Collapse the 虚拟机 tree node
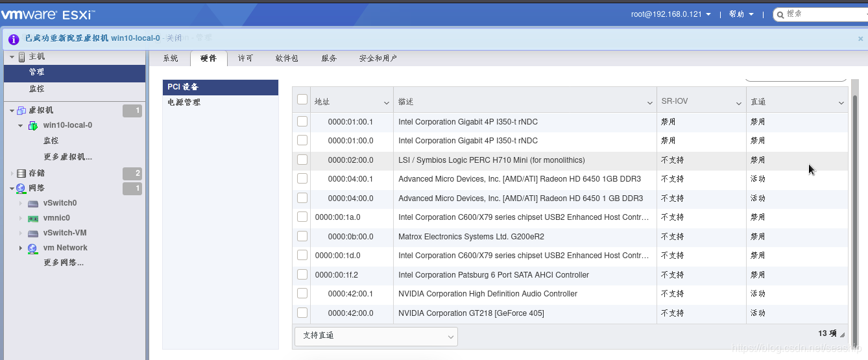 [12, 111]
